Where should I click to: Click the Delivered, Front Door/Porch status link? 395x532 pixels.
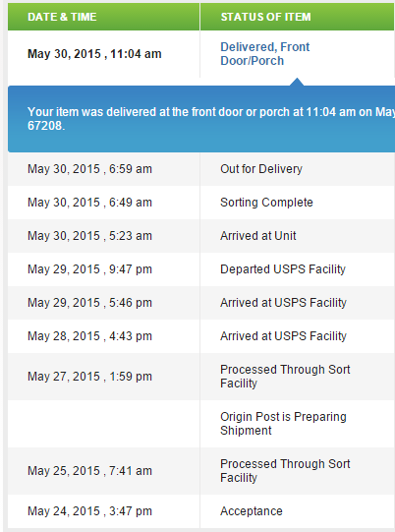coord(264,54)
